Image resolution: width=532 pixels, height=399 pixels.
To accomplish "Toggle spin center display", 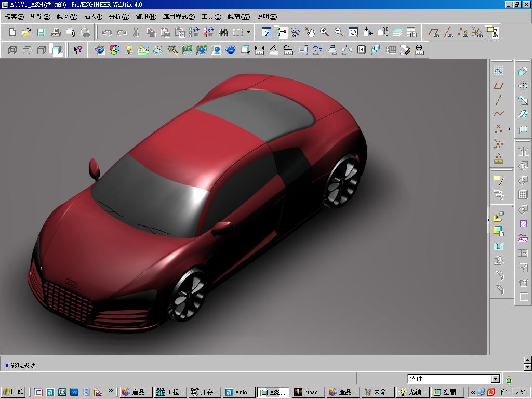I will click(x=281, y=32).
